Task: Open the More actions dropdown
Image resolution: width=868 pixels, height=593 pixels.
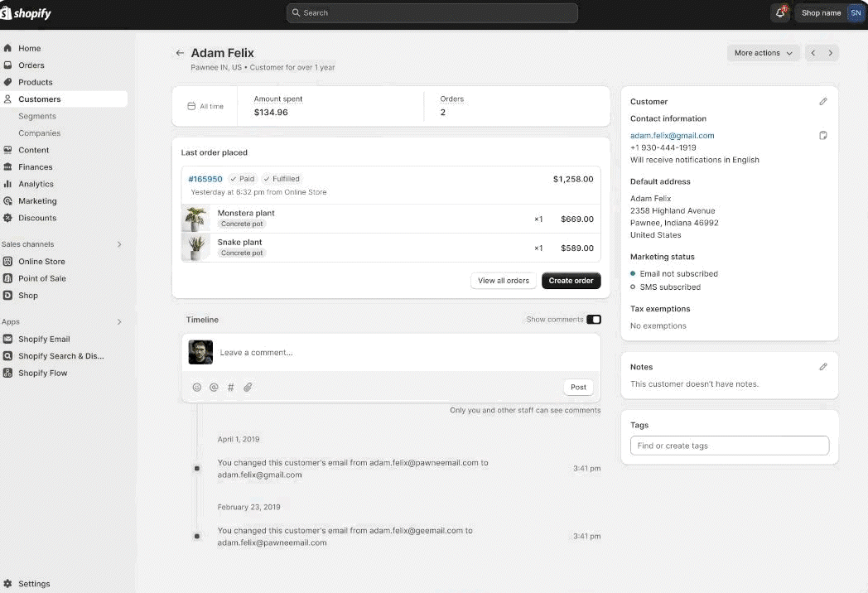Action: click(763, 53)
